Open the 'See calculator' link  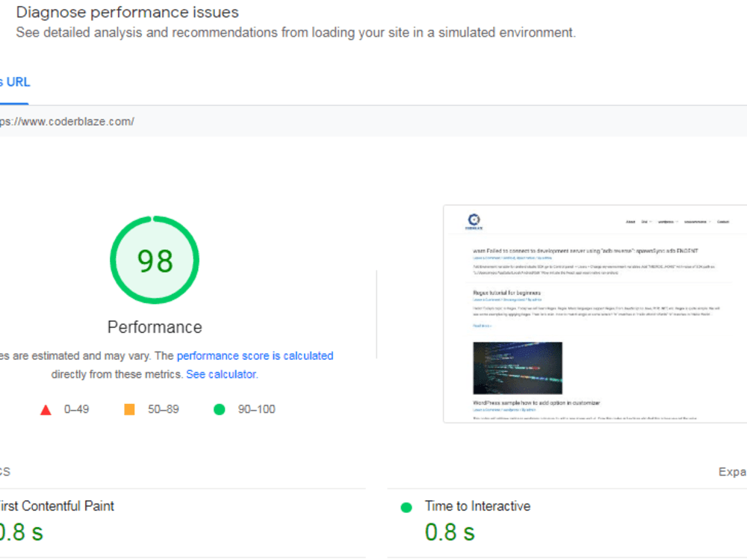[221, 374]
